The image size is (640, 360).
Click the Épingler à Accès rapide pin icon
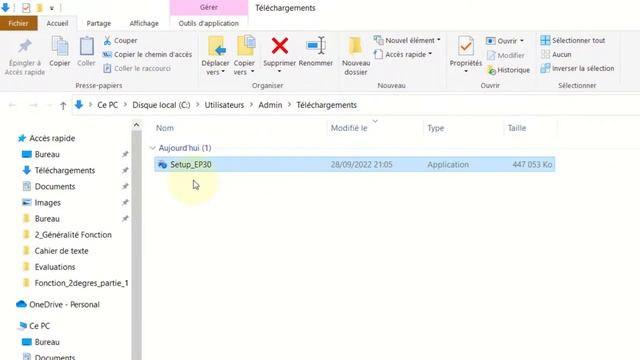pyautogui.click(x=25, y=47)
